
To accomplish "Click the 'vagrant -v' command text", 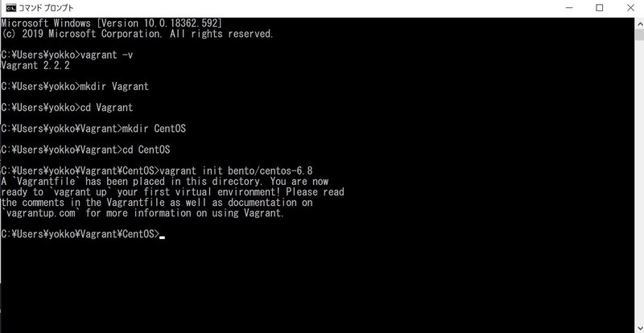I will coord(107,55).
